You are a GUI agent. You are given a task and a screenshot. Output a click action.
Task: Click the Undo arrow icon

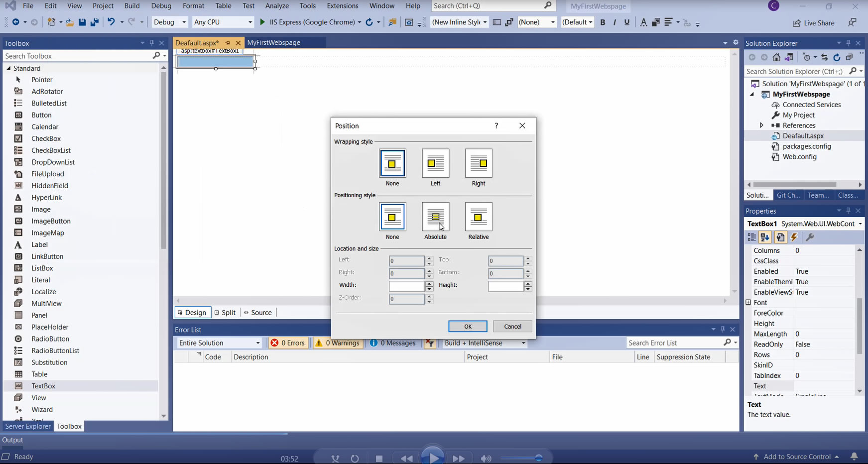(111, 22)
